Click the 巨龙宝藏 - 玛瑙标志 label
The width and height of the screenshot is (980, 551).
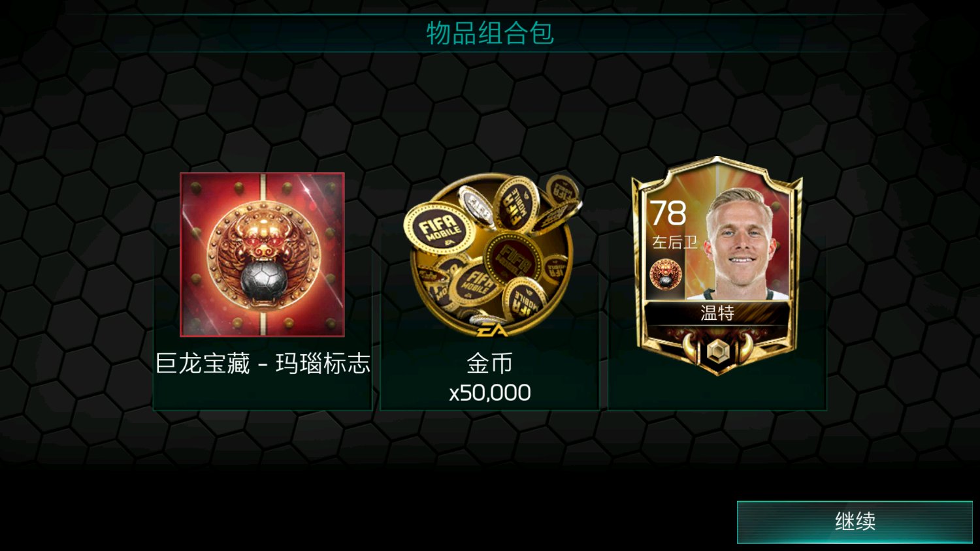pos(263,364)
